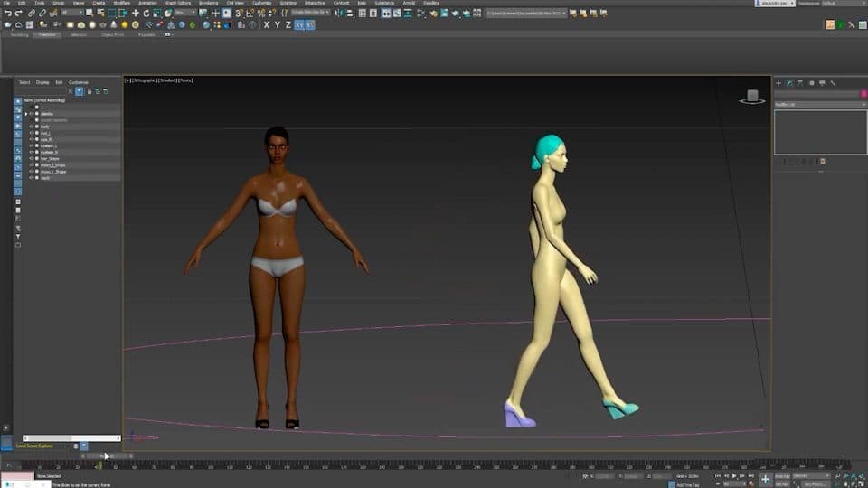Toggle visibility eye of the hair_Shape object
This screenshot has height=488, width=868.
tap(32, 159)
